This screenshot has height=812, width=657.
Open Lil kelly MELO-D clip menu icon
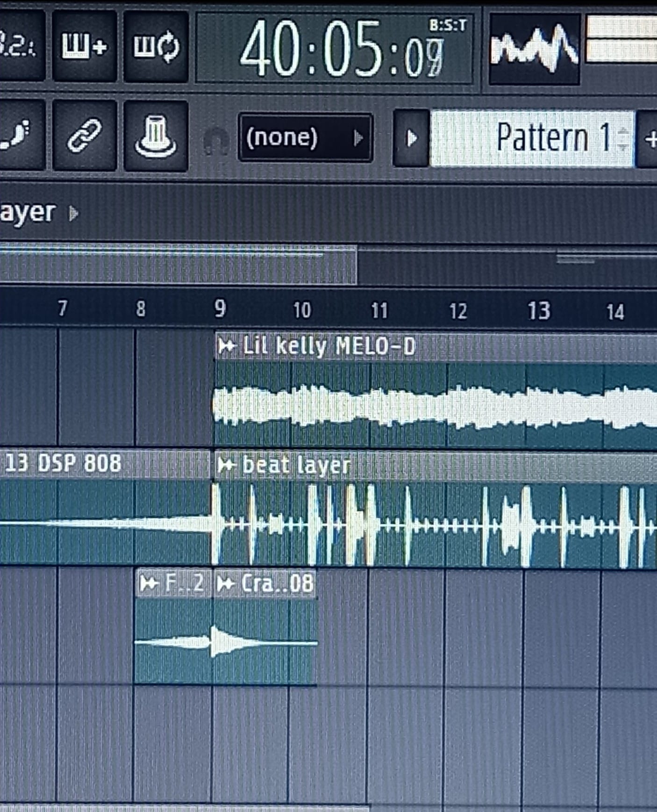click(x=227, y=346)
